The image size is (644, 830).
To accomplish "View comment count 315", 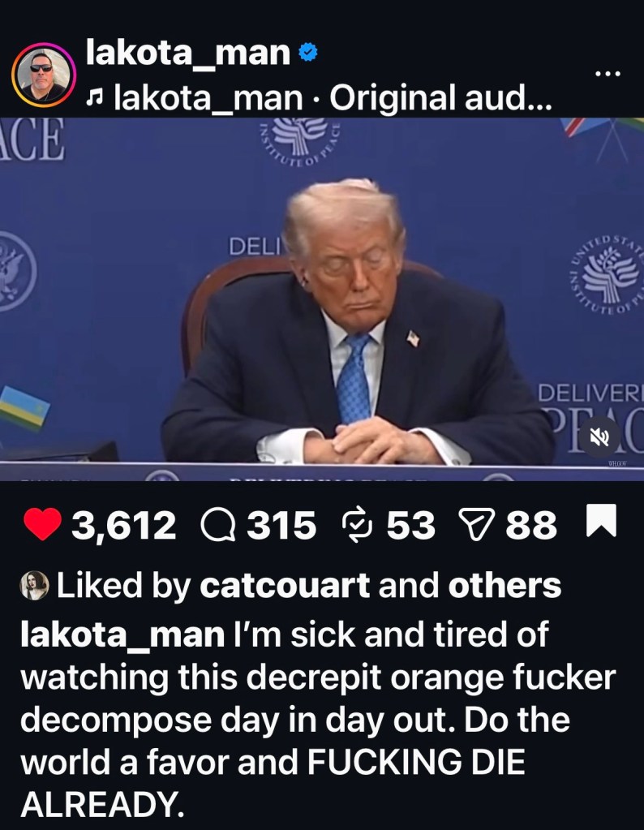I will [x=281, y=525].
